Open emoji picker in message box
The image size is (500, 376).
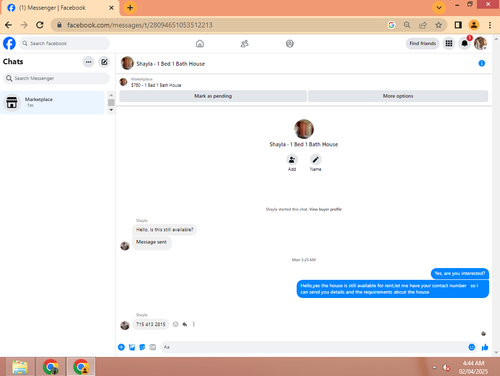click(472, 347)
